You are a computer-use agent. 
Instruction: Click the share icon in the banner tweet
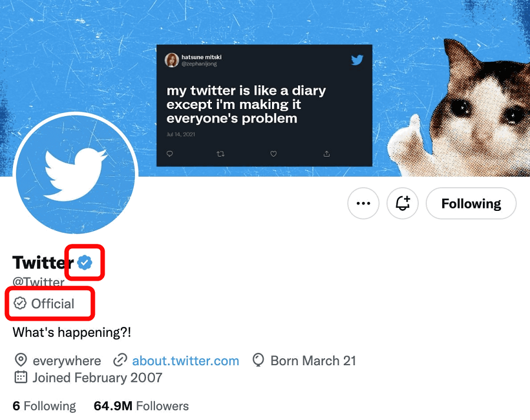pyautogui.click(x=326, y=154)
